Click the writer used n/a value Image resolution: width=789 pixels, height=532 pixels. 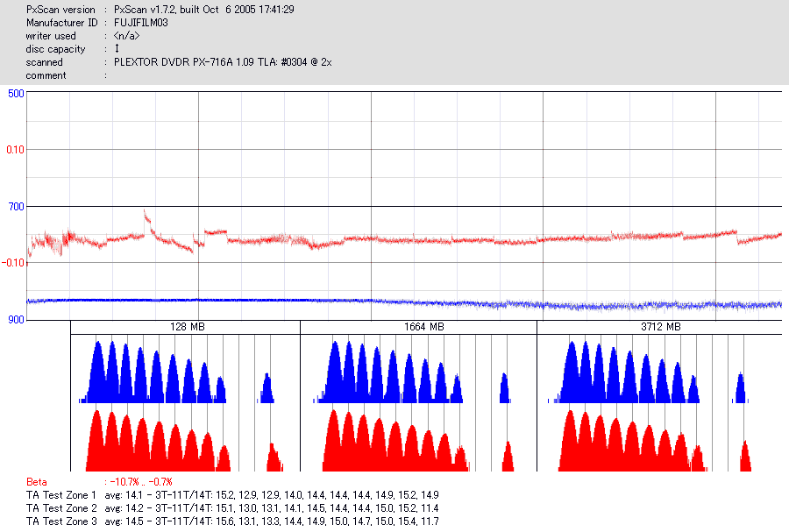pyautogui.click(x=126, y=36)
